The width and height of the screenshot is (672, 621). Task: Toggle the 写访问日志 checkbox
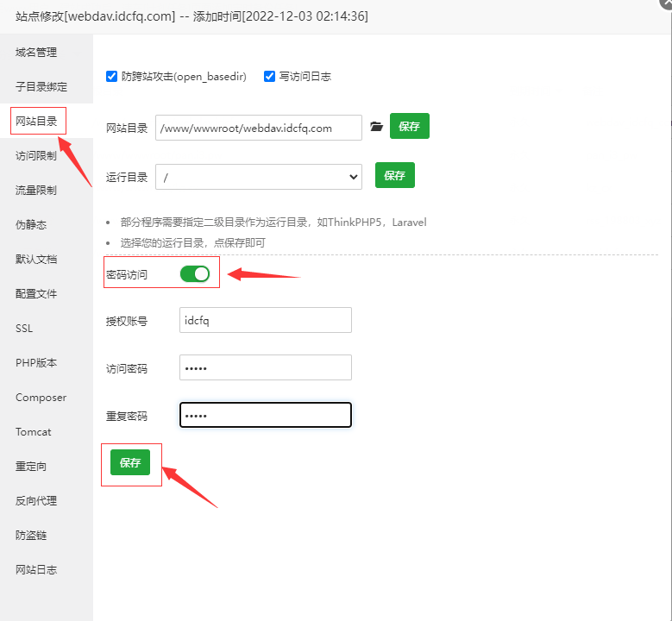tap(270, 77)
